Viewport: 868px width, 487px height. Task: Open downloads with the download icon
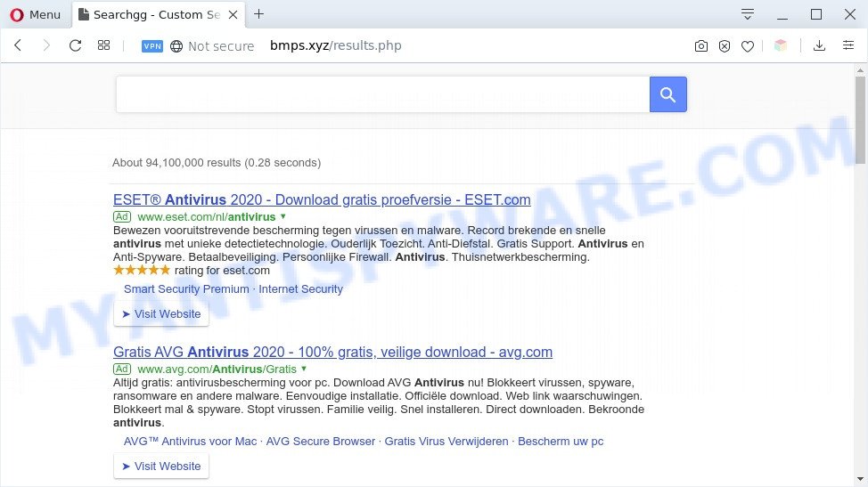(819, 45)
